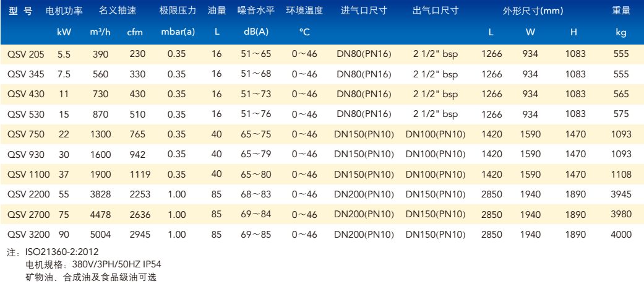Select the 51~76 noise level cell
Screen dimensions: 644x294
click(x=255, y=114)
